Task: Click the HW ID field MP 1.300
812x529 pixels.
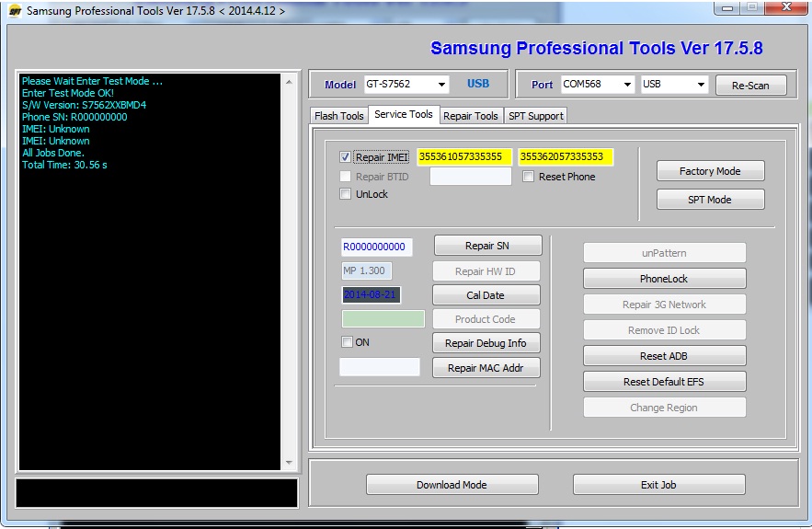Action: coord(366,271)
